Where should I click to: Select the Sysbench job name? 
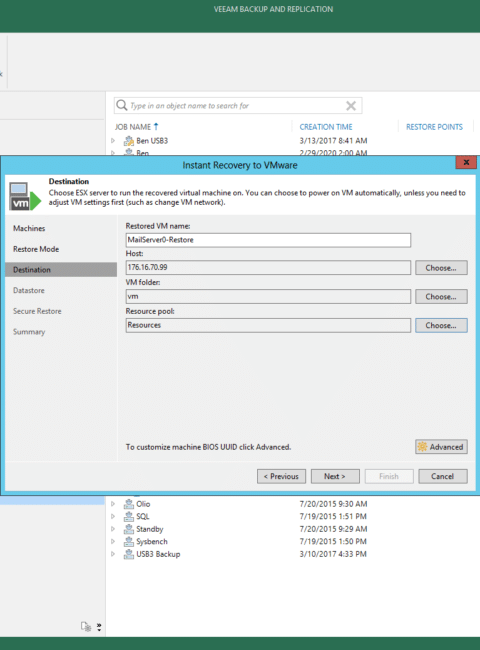click(x=152, y=541)
